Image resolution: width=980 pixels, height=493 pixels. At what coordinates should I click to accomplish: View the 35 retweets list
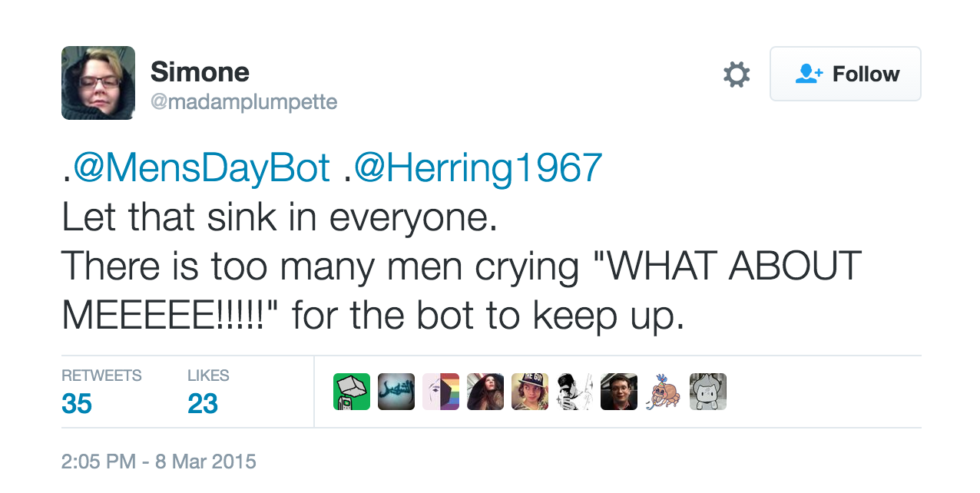click(77, 403)
